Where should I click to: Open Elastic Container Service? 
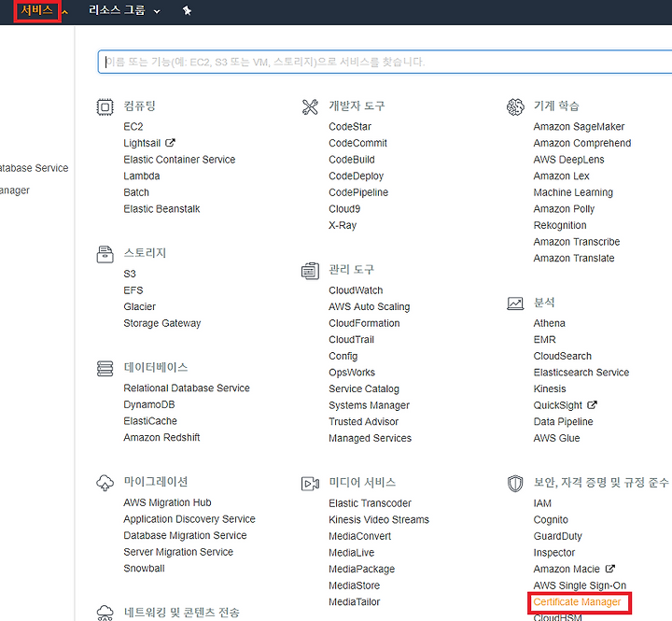(179, 160)
